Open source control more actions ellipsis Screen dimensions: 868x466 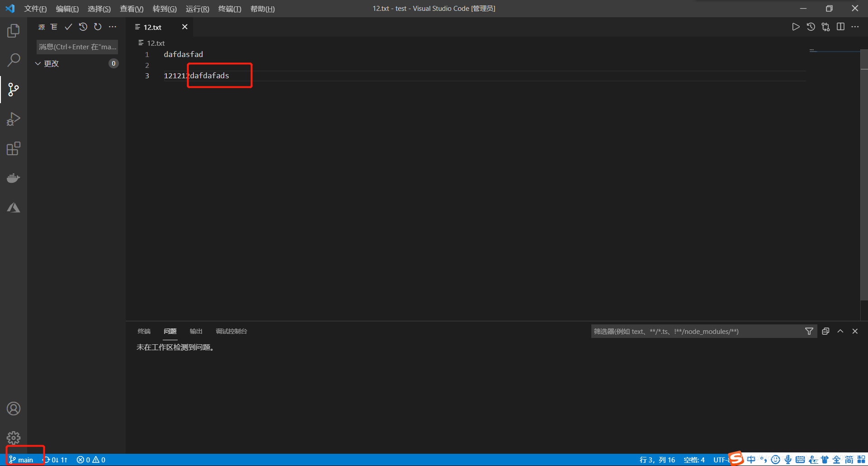(x=113, y=27)
